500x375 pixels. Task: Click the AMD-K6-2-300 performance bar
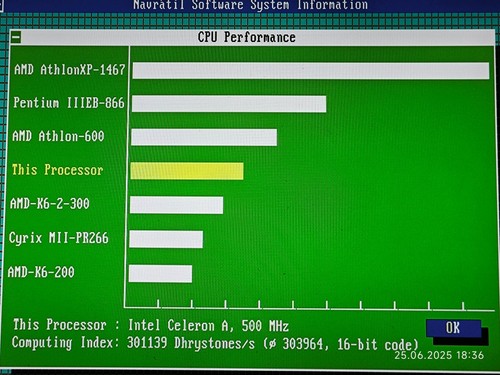(177, 205)
